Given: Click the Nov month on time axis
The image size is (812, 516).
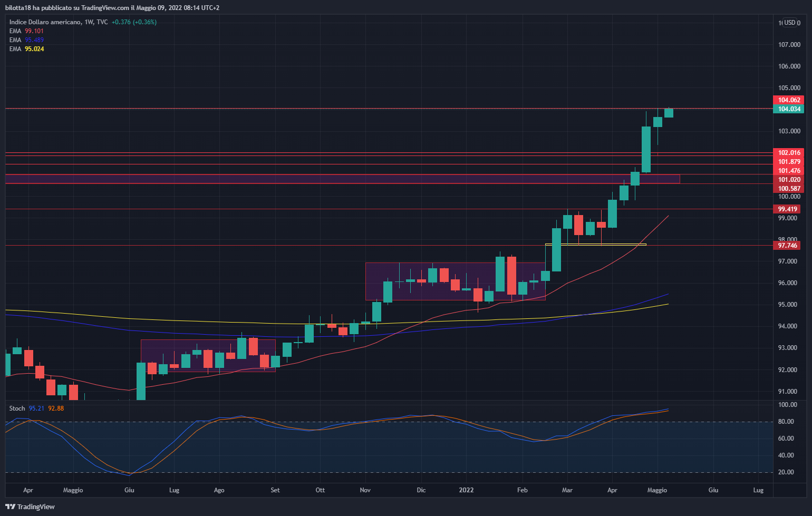Looking at the screenshot, I should [x=365, y=490].
